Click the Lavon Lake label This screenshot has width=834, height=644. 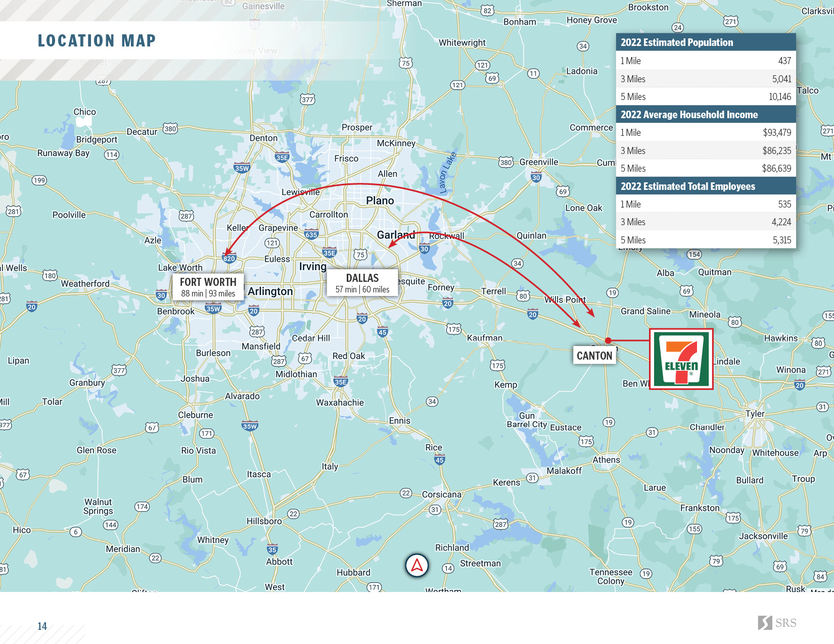pyautogui.click(x=447, y=173)
